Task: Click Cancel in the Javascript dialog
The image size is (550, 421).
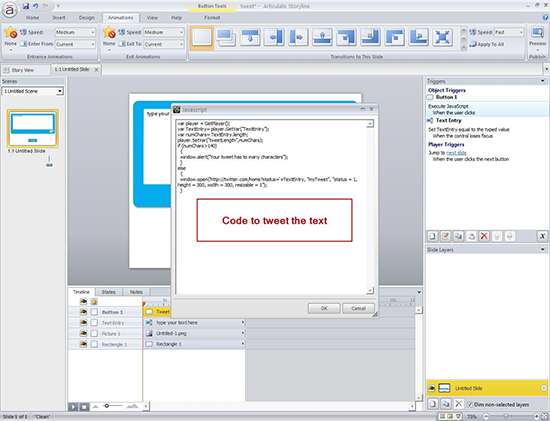Action: click(358, 308)
